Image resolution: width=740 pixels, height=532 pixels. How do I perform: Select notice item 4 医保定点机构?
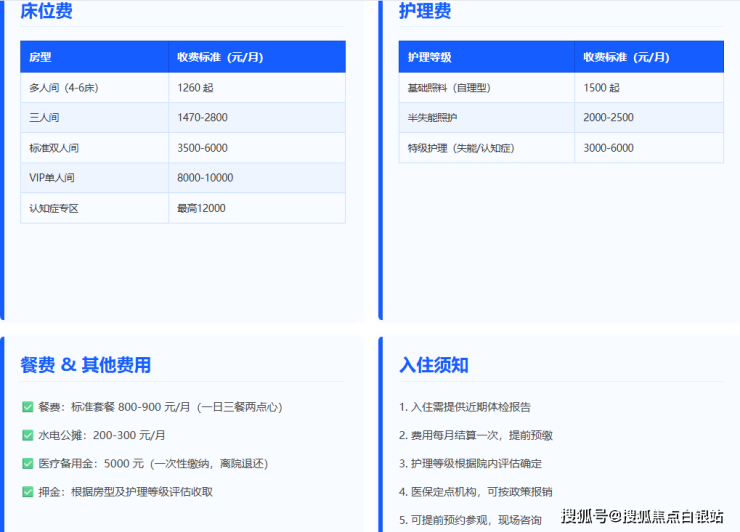coord(476,492)
